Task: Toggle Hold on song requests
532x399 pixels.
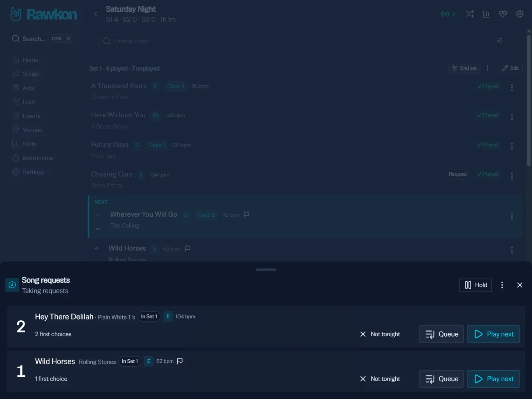Action: pyautogui.click(x=476, y=285)
